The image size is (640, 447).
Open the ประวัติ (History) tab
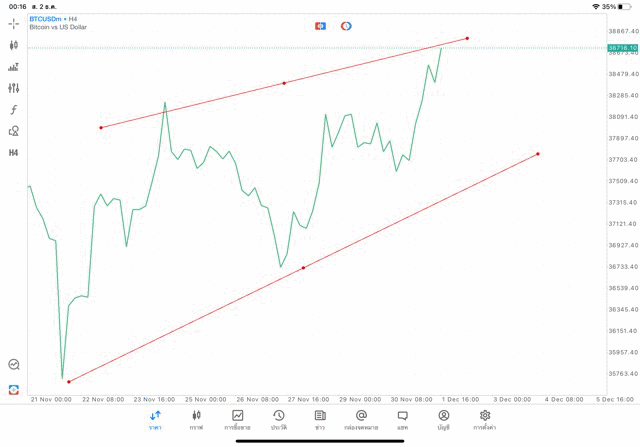[x=279, y=420]
